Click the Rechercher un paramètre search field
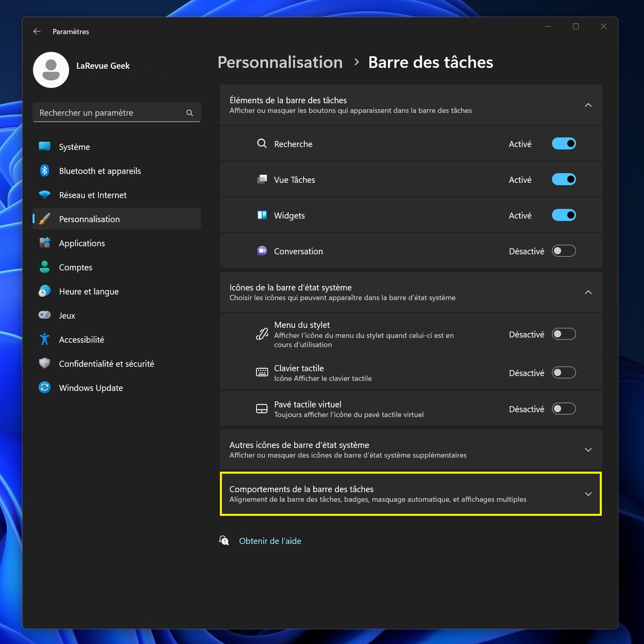The height and width of the screenshot is (644, 644). pyautogui.click(x=109, y=113)
